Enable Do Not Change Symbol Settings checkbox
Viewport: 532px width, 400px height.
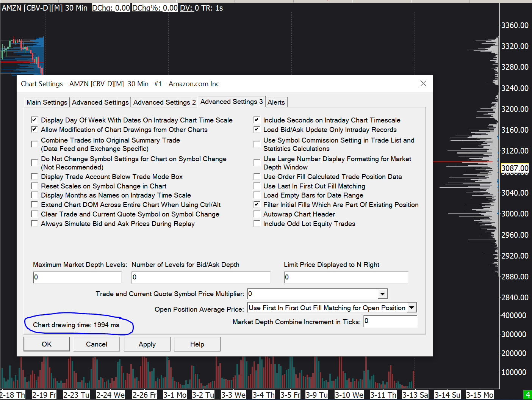click(34, 163)
